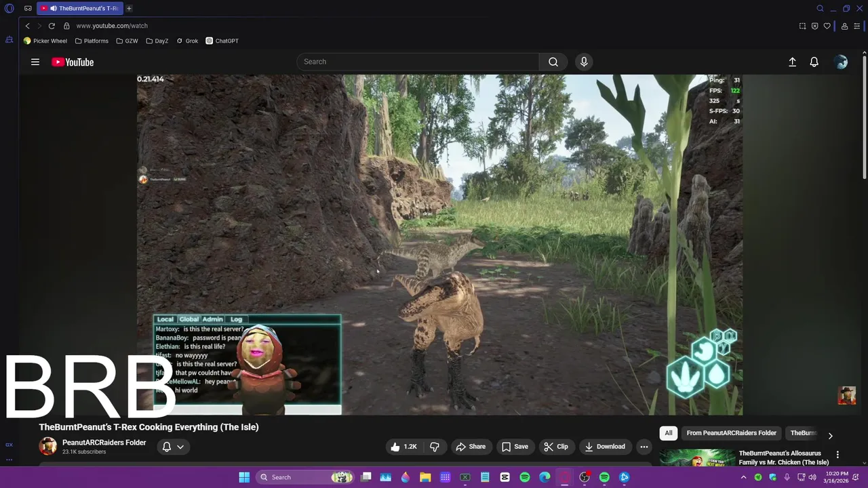868x488 pixels.
Task: Open PeanutARCRaiders Folder channel avatar
Action: click(47, 446)
